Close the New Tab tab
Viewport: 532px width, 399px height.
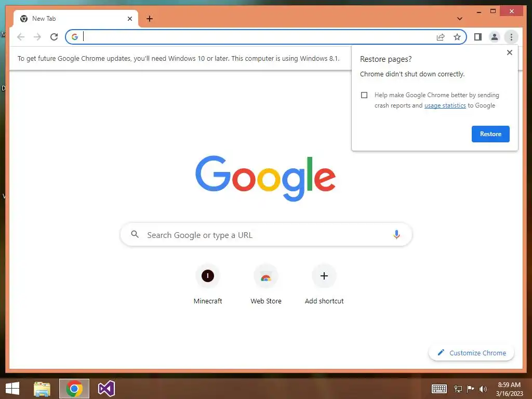click(129, 19)
